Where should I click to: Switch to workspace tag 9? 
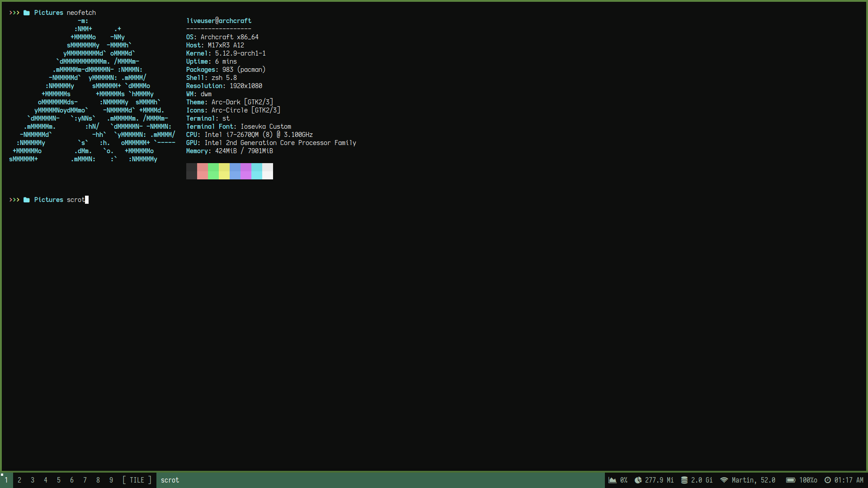point(111,480)
